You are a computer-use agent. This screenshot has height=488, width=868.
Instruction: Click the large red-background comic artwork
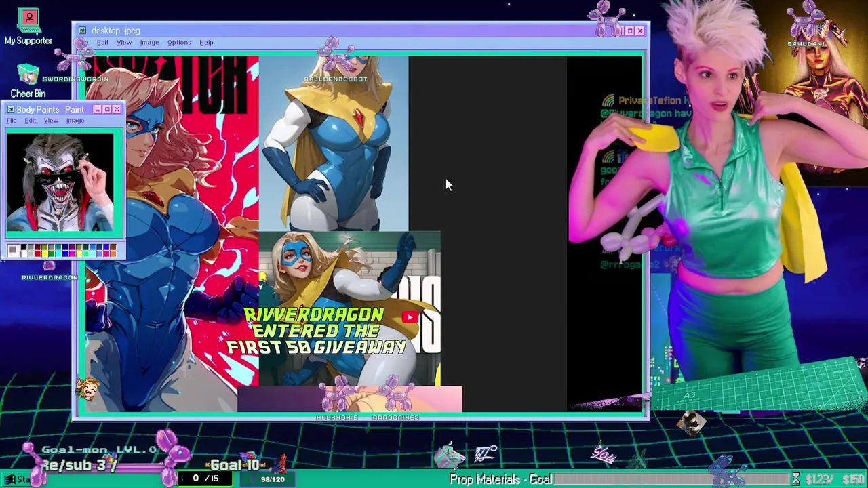coord(172,234)
